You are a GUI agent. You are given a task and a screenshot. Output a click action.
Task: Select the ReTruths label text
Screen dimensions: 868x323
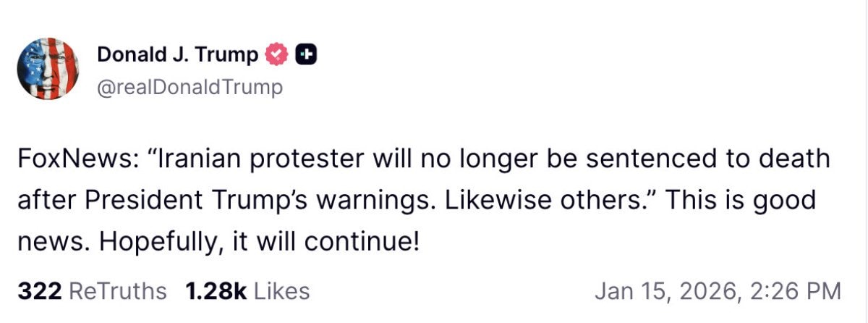pos(117,291)
